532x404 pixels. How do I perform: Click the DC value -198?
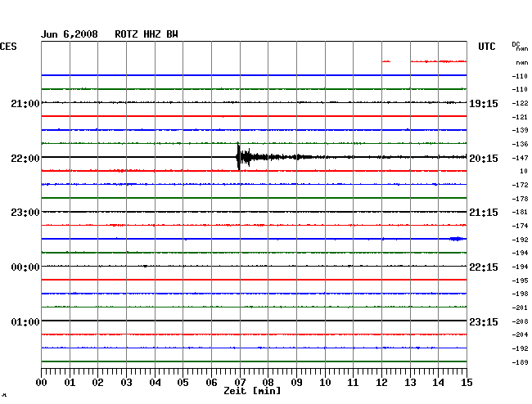click(520, 294)
